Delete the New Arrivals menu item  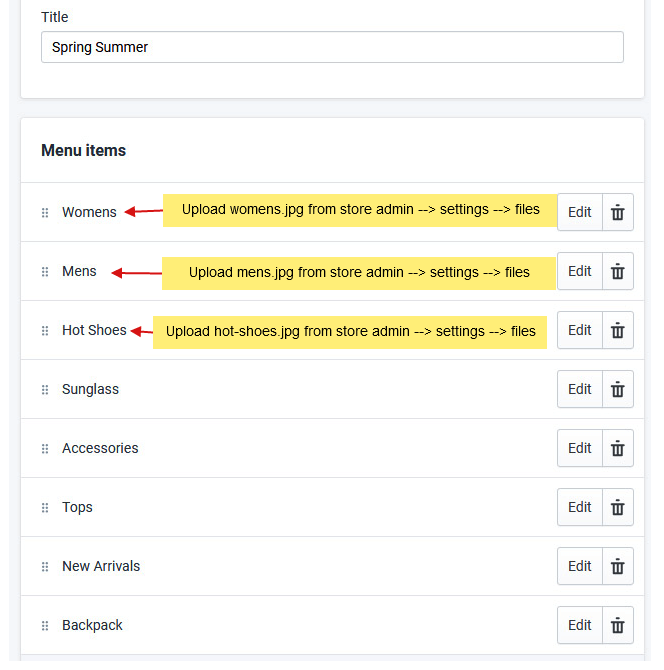618,566
